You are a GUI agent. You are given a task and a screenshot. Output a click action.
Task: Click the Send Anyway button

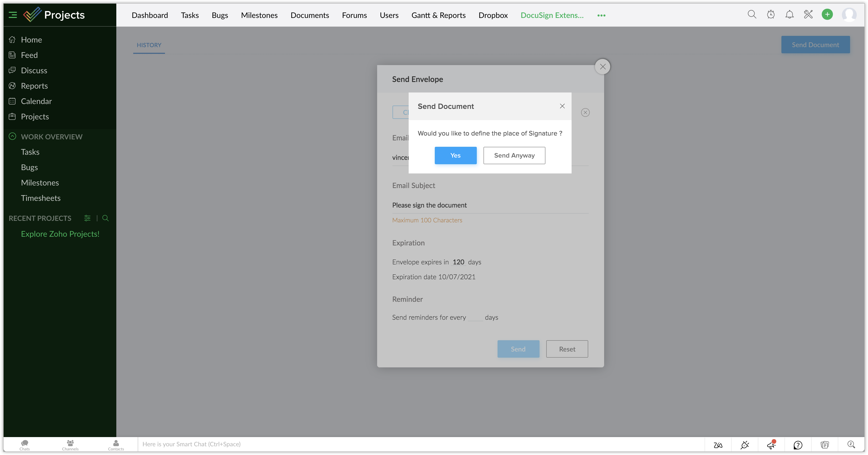click(514, 155)
